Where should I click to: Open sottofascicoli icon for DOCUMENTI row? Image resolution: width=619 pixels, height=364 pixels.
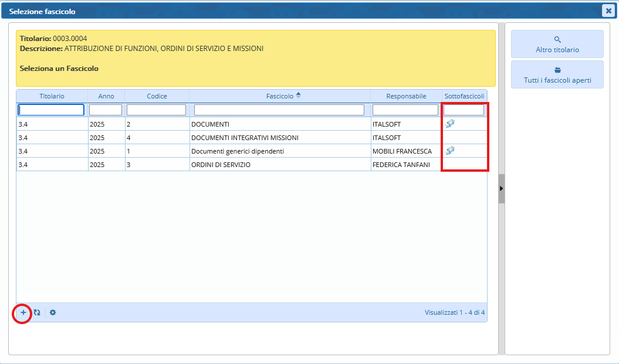point(450,124)
